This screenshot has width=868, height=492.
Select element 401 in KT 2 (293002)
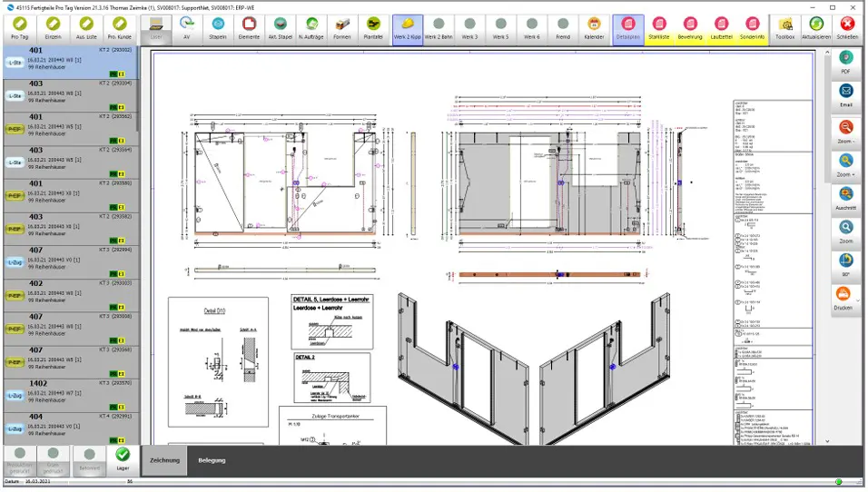(x=70, y=62)
